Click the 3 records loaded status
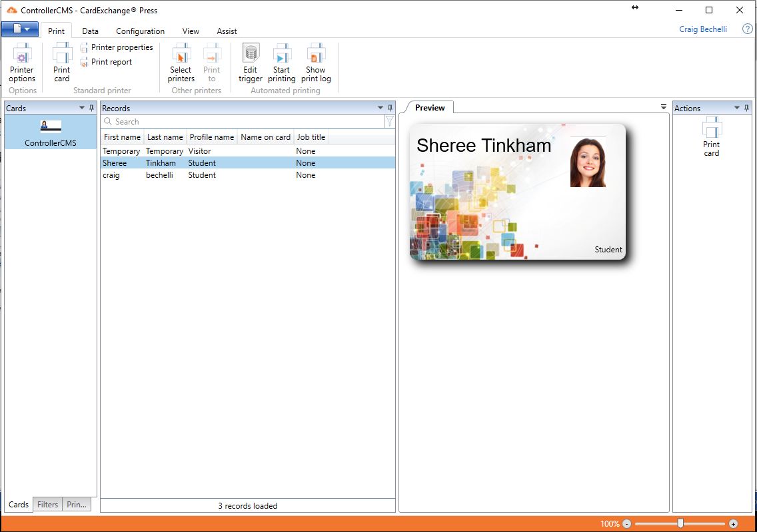 pyautogui.click(x=248, y=506)
